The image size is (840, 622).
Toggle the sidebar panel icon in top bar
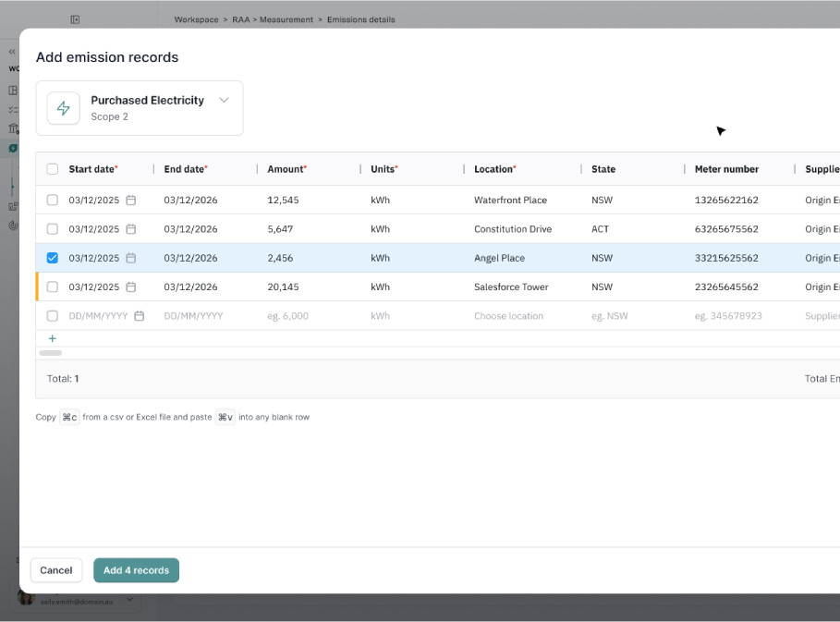75,19
